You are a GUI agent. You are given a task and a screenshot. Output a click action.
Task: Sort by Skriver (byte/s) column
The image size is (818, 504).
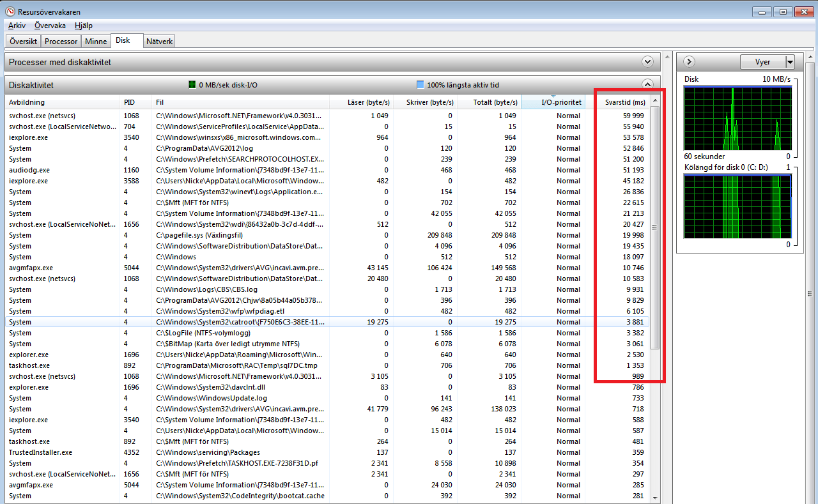point(425,102)
